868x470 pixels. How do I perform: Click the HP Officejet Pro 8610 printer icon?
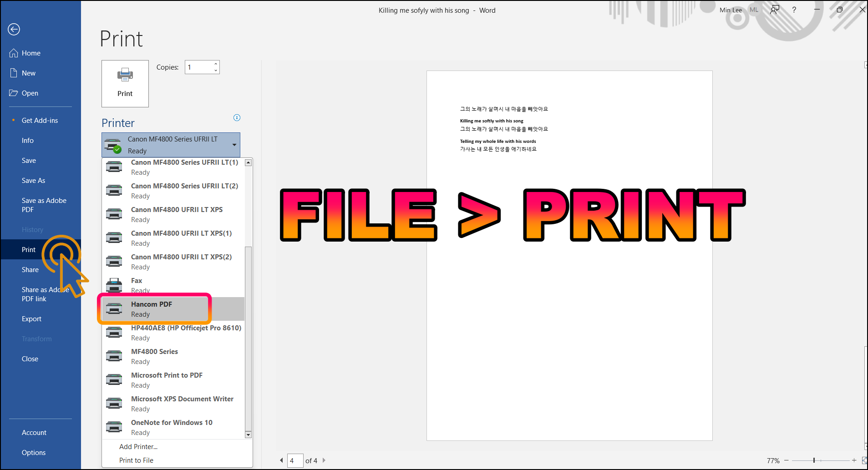click(114, 333)
